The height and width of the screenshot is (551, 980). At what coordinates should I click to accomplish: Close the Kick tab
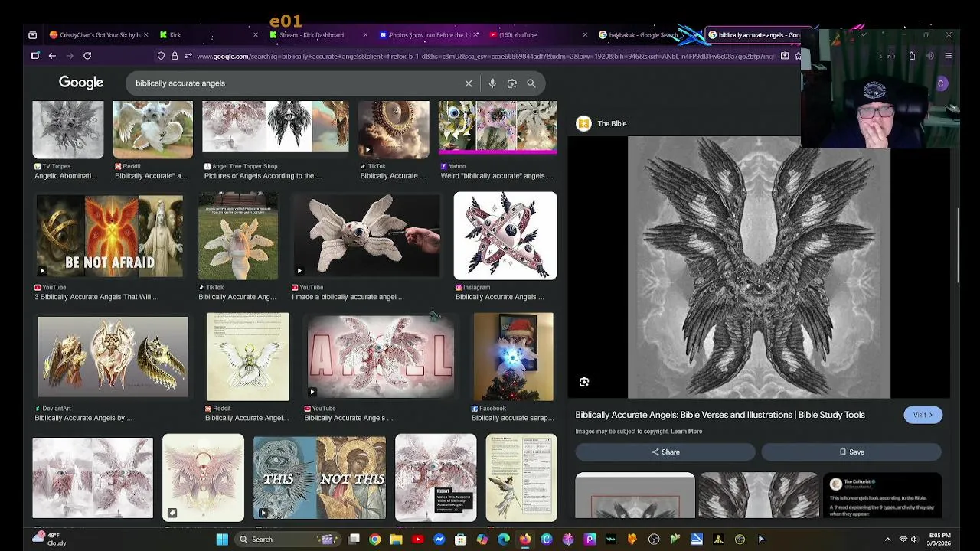point(256,34)
